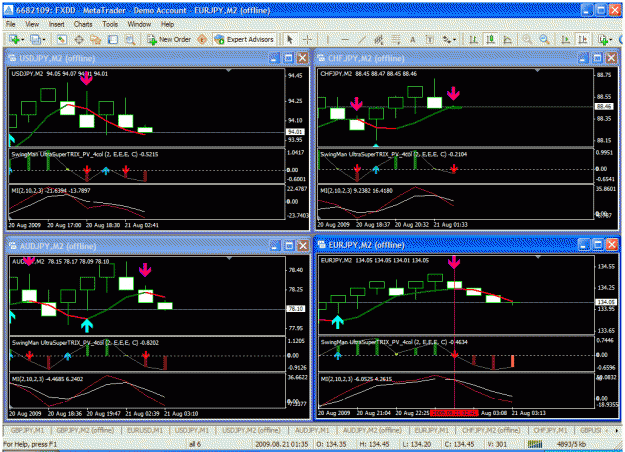Click the 'V: 301' volume status entry
The image size is (625, 452).
click(498, 444)
